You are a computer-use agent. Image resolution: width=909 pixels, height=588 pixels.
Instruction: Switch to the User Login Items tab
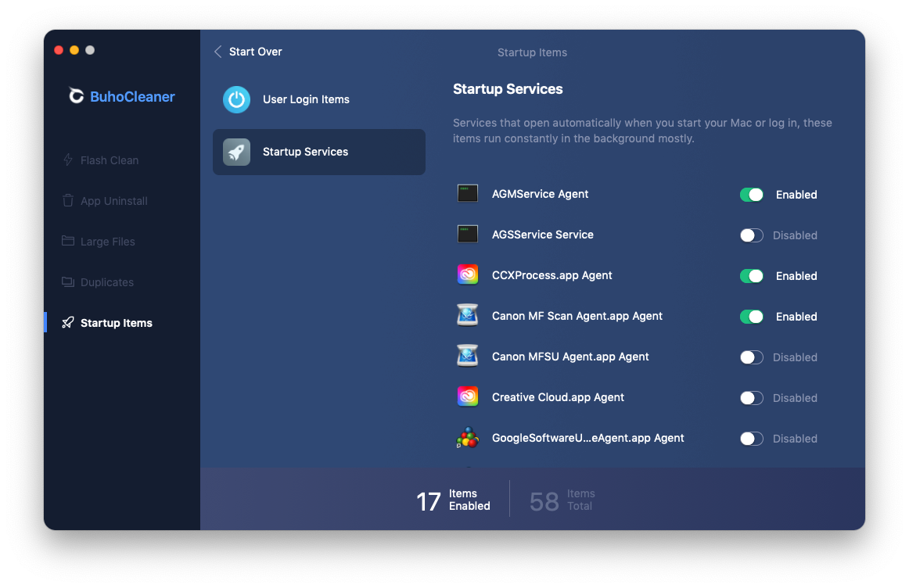coord(319,99)
